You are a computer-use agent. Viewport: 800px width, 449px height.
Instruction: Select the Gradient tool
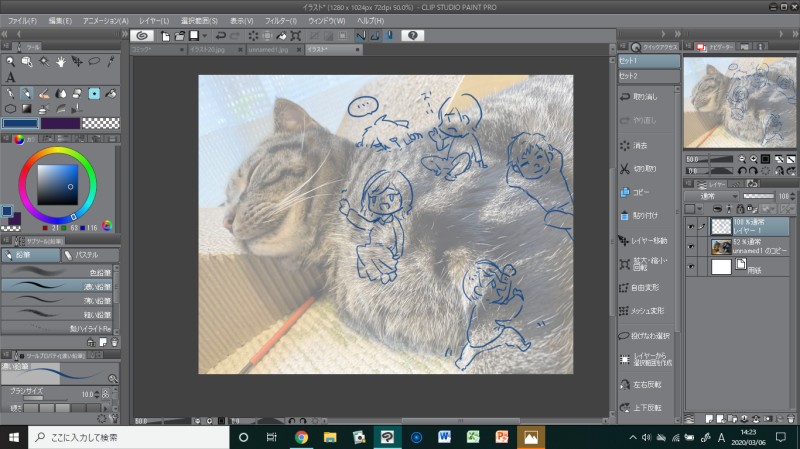click(x=27, y=109)
